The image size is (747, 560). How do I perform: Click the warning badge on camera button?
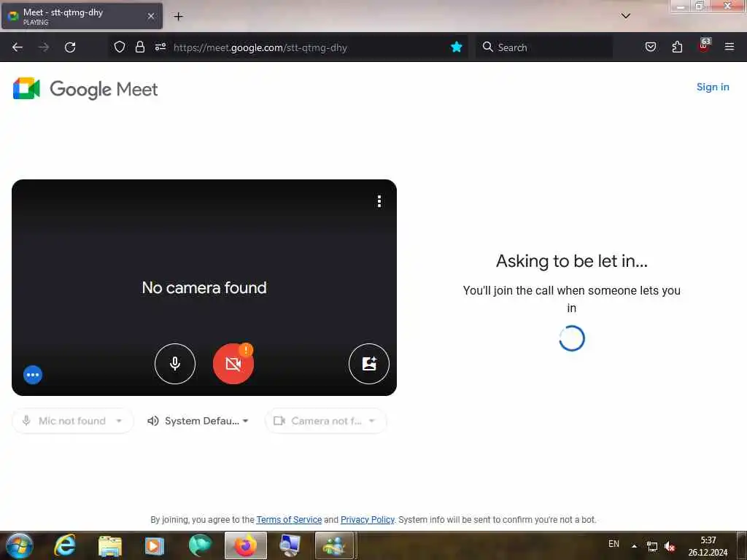tap(246, 350)
